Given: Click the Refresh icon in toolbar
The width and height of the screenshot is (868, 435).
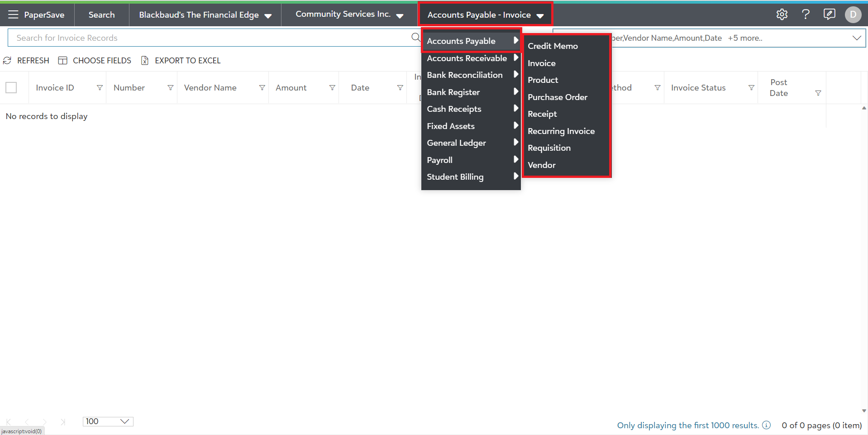Looking at the screenshot, I should coord(7,61).
